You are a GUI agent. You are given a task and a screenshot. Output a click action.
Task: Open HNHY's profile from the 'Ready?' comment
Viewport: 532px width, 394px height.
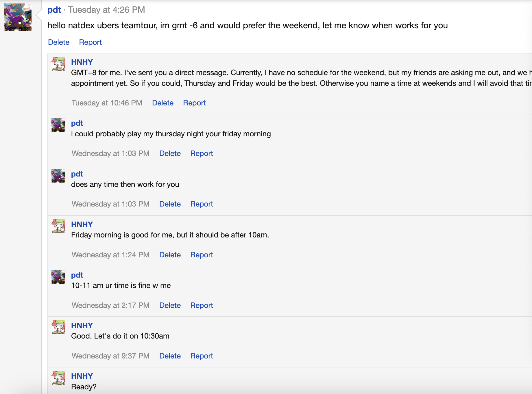82,376
